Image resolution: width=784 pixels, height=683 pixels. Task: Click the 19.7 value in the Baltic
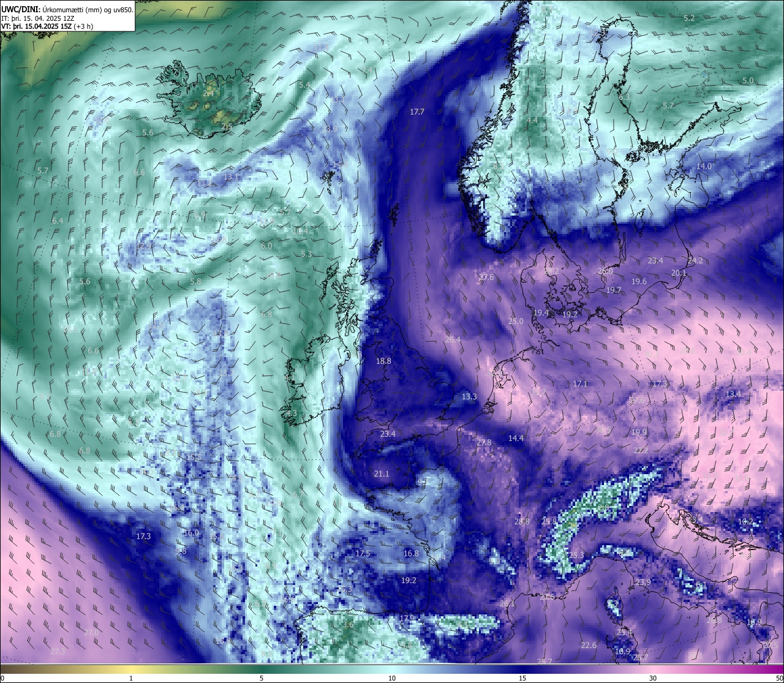[613, 290]
